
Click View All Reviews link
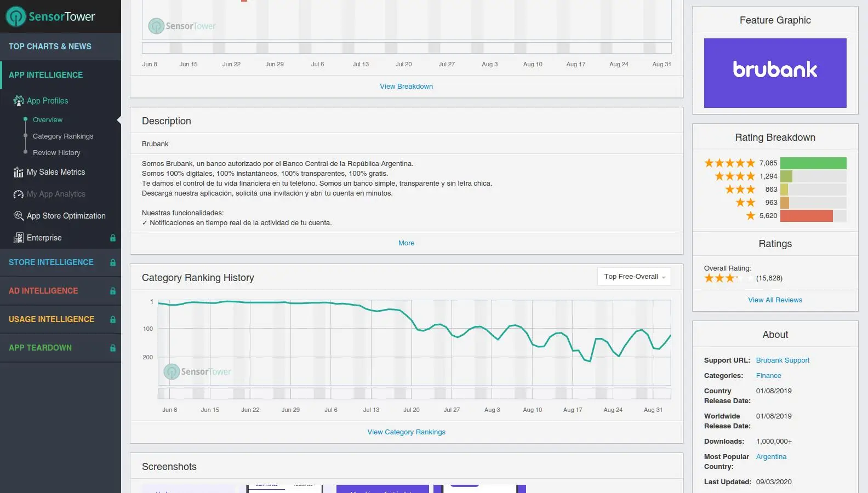click(775, 300)
